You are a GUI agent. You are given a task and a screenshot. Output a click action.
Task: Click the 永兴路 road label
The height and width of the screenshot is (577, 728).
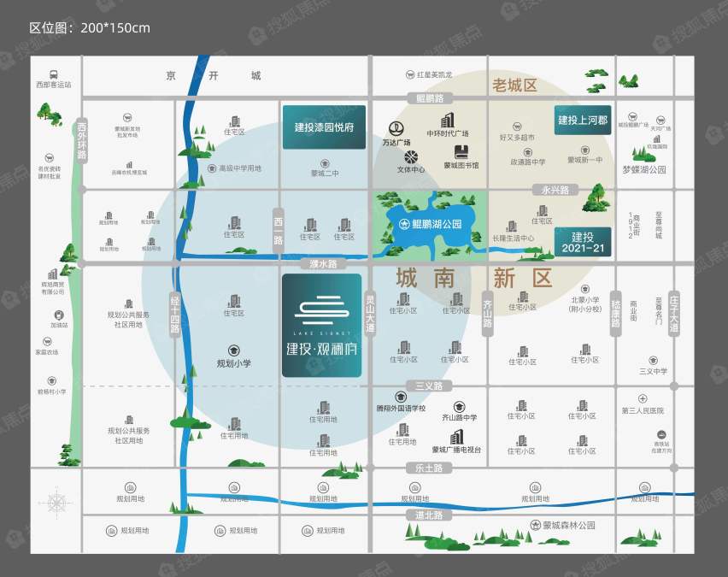pyautogui.click(x=555, y=190)
